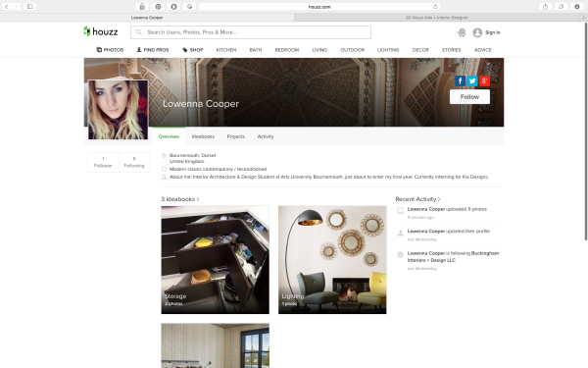Expand the 3 Ideabooks section chevron
Viewport: 588px width, 368px height.
click(198, 199)
